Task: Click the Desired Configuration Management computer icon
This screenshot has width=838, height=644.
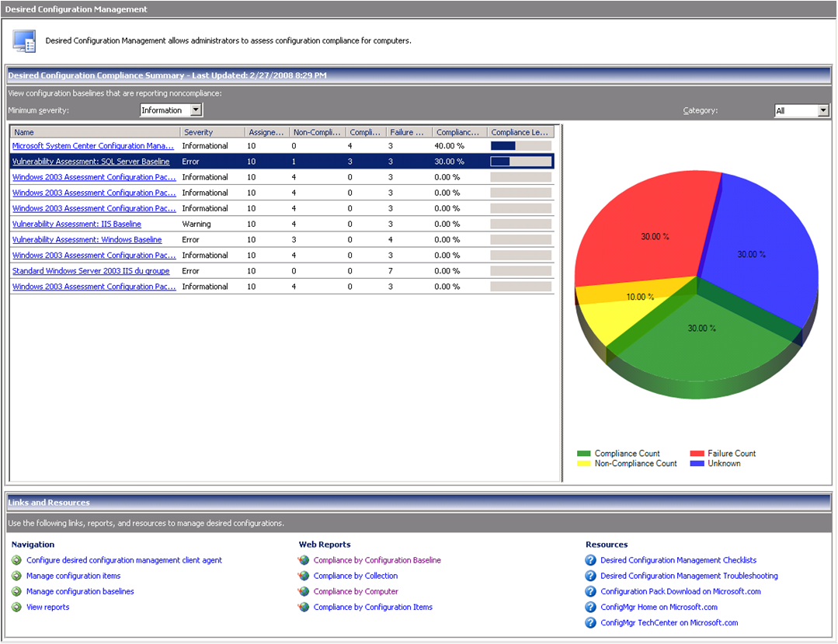Action: [x=24, y=41]
